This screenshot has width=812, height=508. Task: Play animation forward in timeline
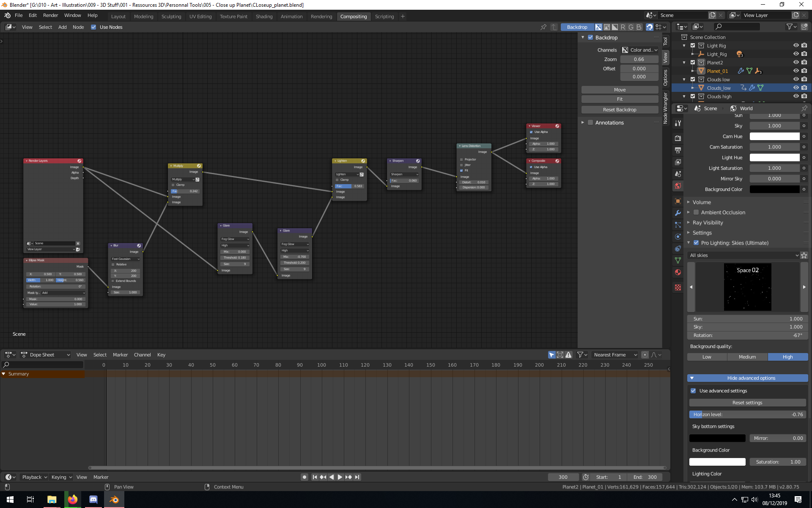pyautogui.click(x=340, y=477)
